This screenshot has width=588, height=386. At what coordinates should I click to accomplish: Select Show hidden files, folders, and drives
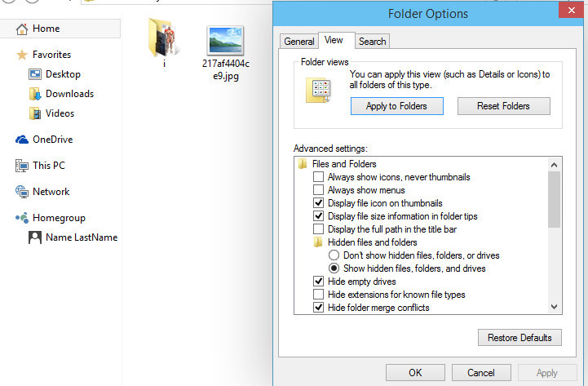tap(334, 268)
